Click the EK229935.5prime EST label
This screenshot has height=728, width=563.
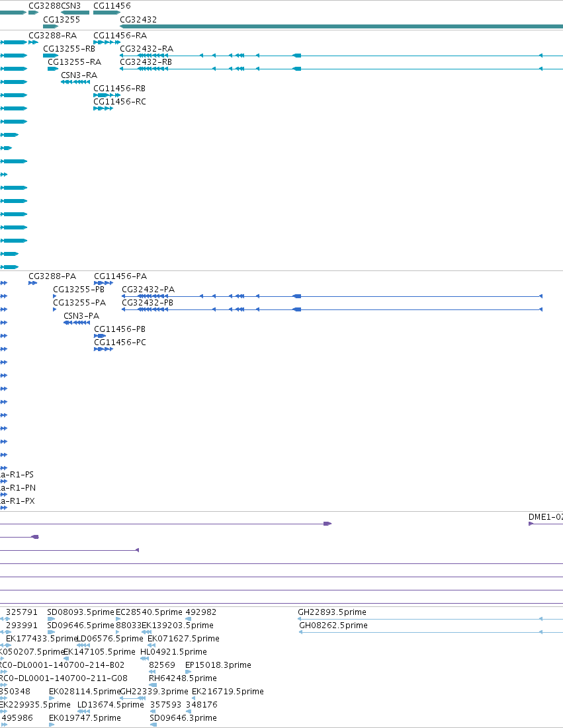click(35, 706)
